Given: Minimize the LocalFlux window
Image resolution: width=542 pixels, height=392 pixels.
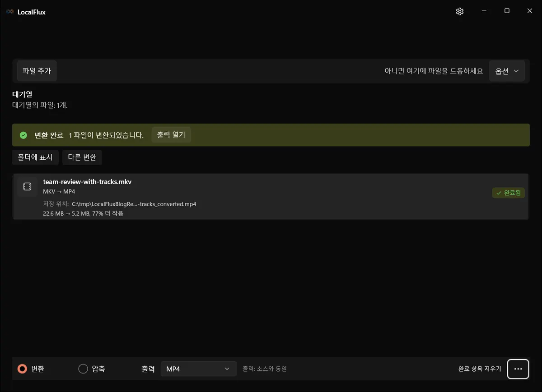Looking at the screenshot, I should tap(484, 11).
